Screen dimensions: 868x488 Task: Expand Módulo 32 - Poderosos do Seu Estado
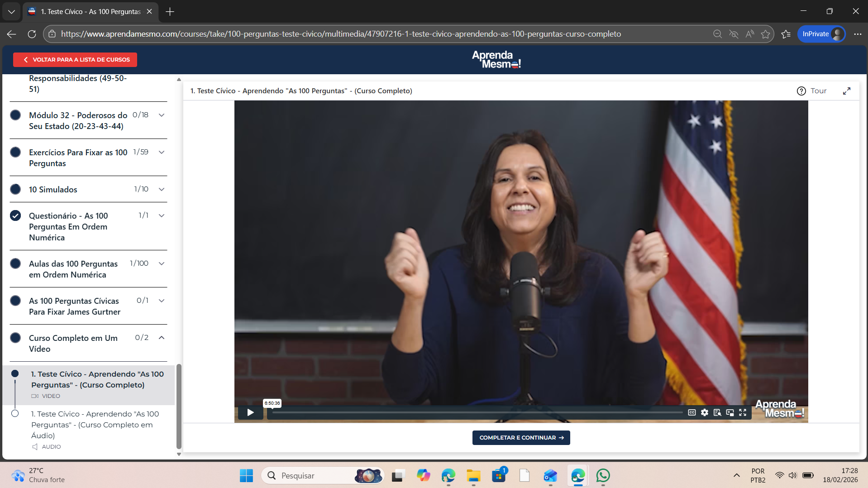tap(162, 115)
